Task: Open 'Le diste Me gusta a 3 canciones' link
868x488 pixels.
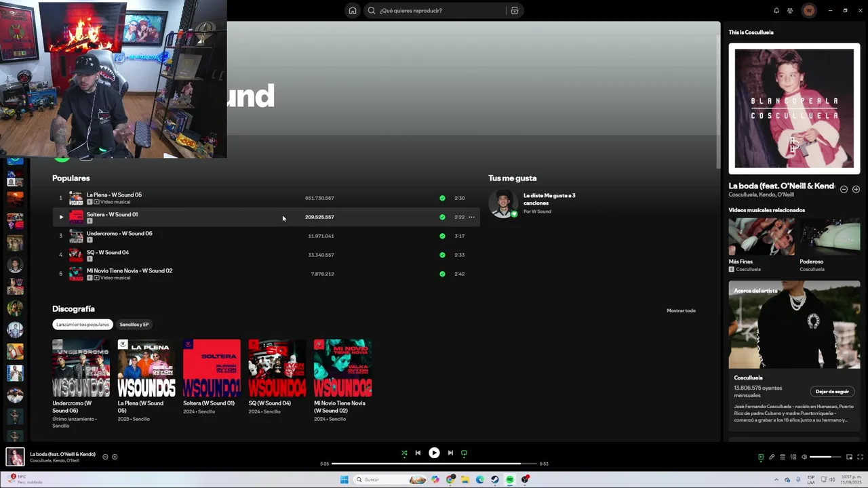Action: tap(549, 199)
